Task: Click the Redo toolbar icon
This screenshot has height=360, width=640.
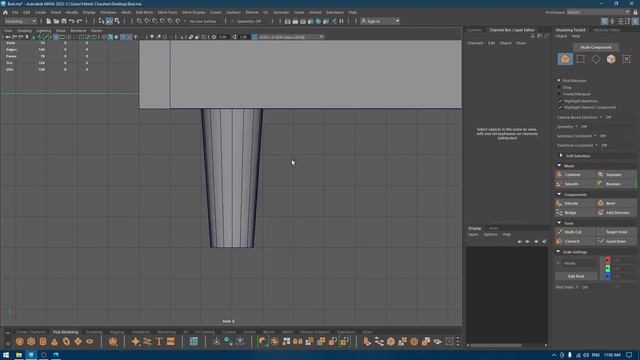Action: [x=80, y=21]
